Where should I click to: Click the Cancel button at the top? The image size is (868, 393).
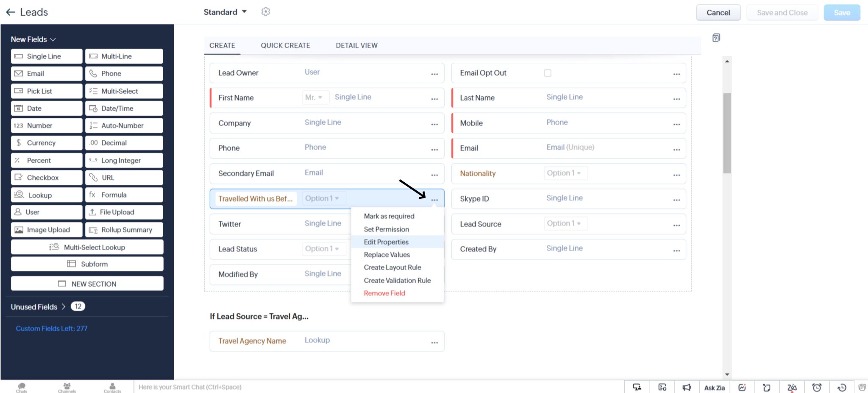tap(718, 12)
